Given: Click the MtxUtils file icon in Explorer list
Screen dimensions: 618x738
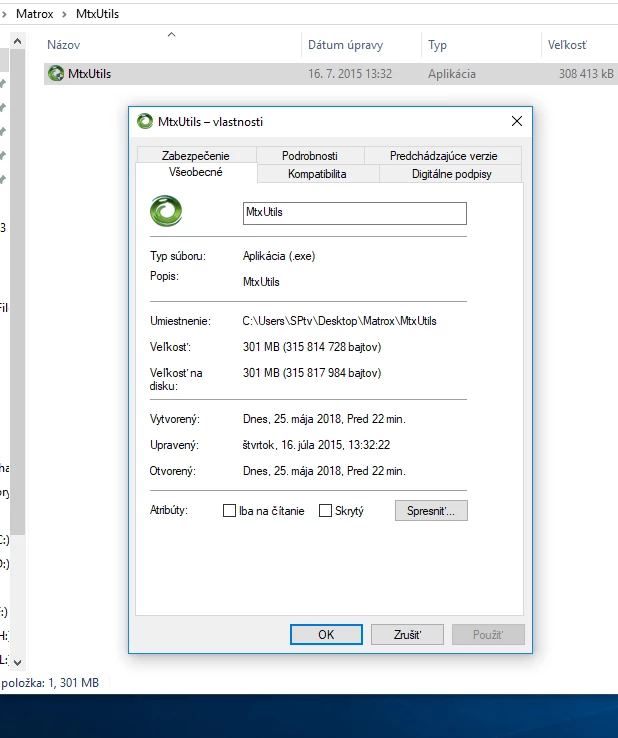Looking at the screenshot, I should coord(56,73).
